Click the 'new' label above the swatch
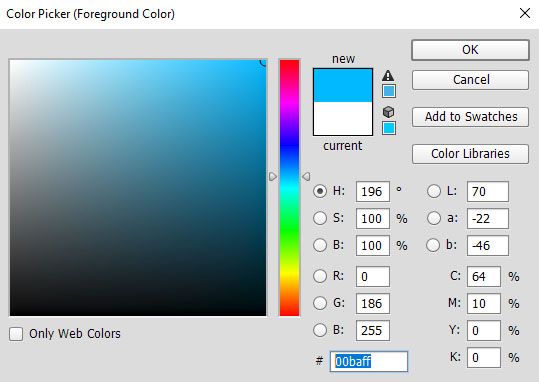The height and width of the screenshot is (382, 539). pos(343,59)
